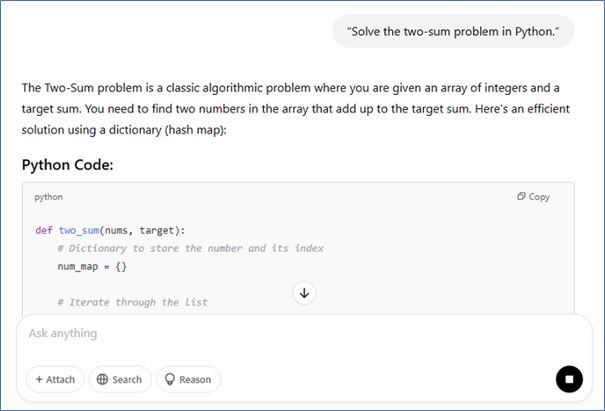Click the python language label
Viewport: 605px width, 411px height.
(49, 198)
